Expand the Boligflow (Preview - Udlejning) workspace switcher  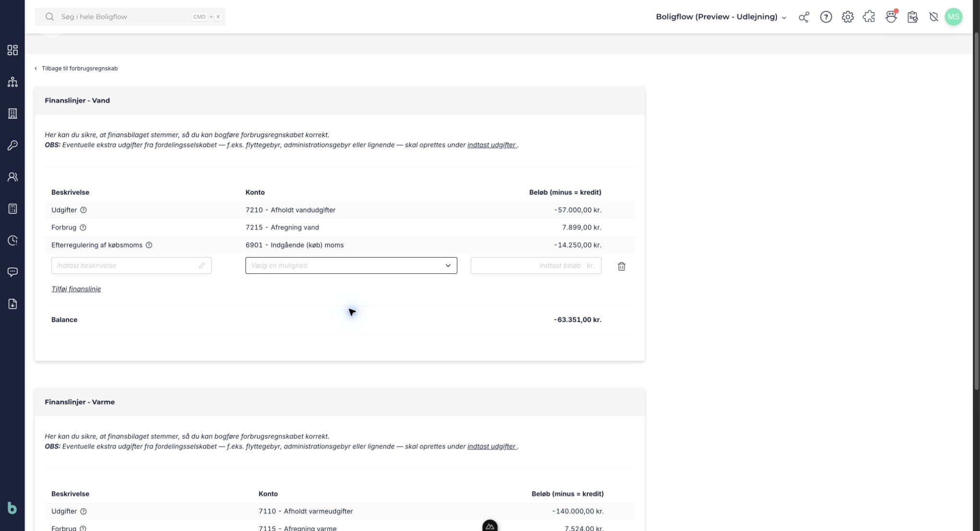point(721,17)
